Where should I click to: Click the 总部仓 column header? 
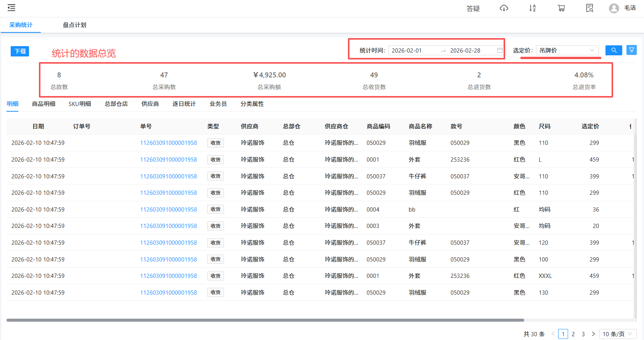click(x=291, y=126)
